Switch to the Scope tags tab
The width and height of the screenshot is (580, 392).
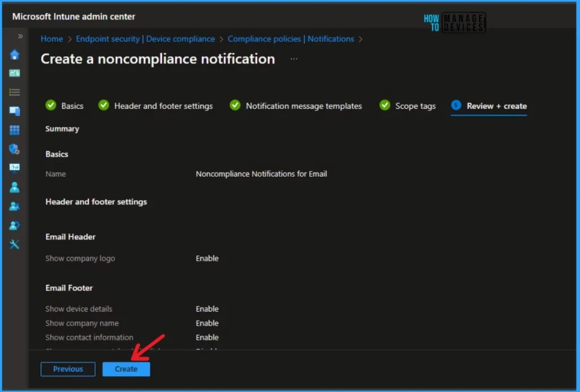click(408, 106)
